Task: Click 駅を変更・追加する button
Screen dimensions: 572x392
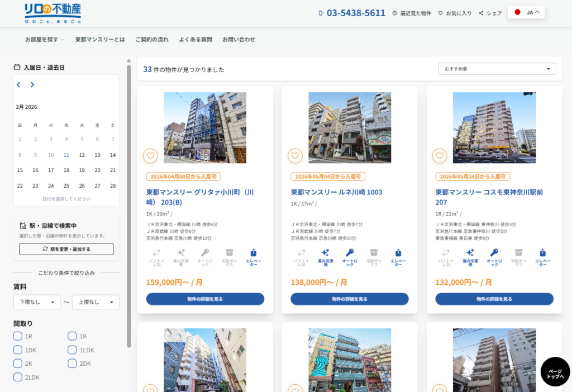Action: (66, 249)
